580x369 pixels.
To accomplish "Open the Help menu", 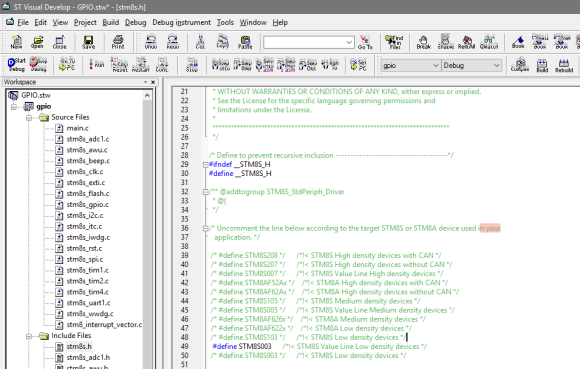I will point(280,23).
